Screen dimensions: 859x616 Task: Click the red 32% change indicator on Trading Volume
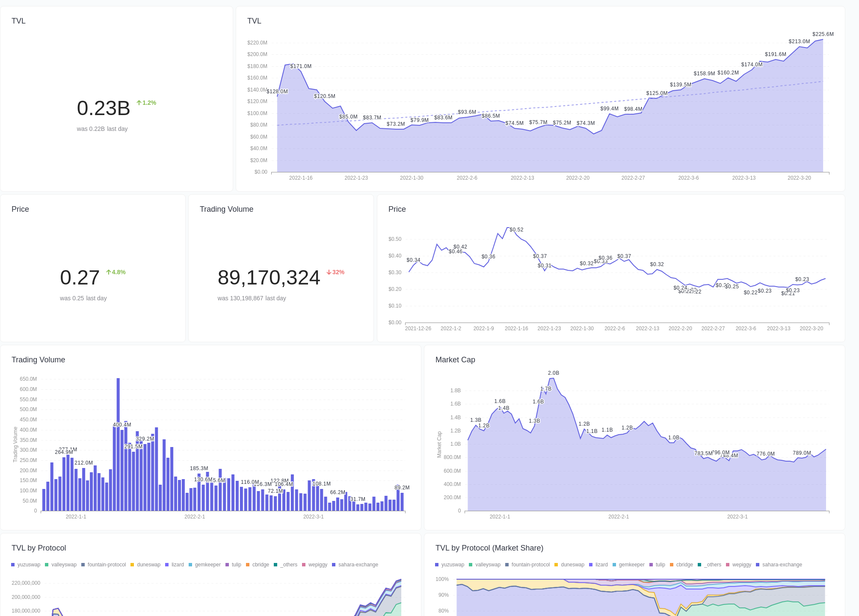point(335,272)
